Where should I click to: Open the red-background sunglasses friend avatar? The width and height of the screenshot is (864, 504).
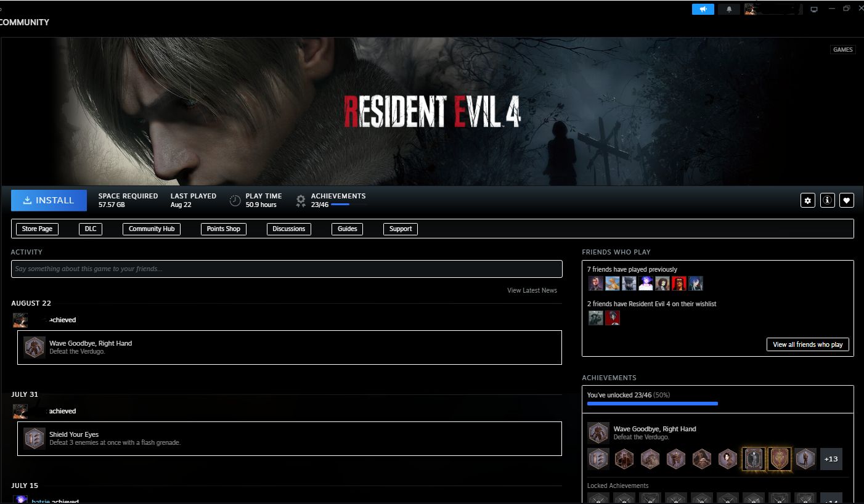coord(679,283)
